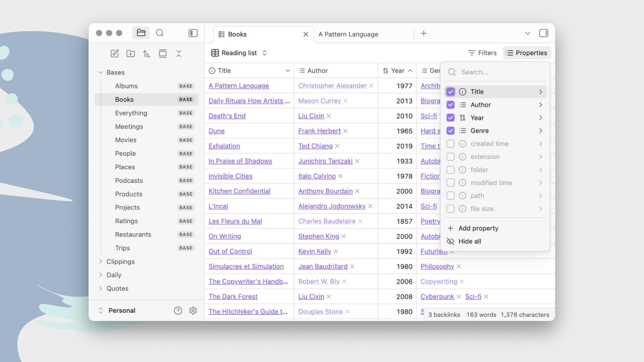Check the file size property checkbox

pyautogui.click(x=450, y=209)
